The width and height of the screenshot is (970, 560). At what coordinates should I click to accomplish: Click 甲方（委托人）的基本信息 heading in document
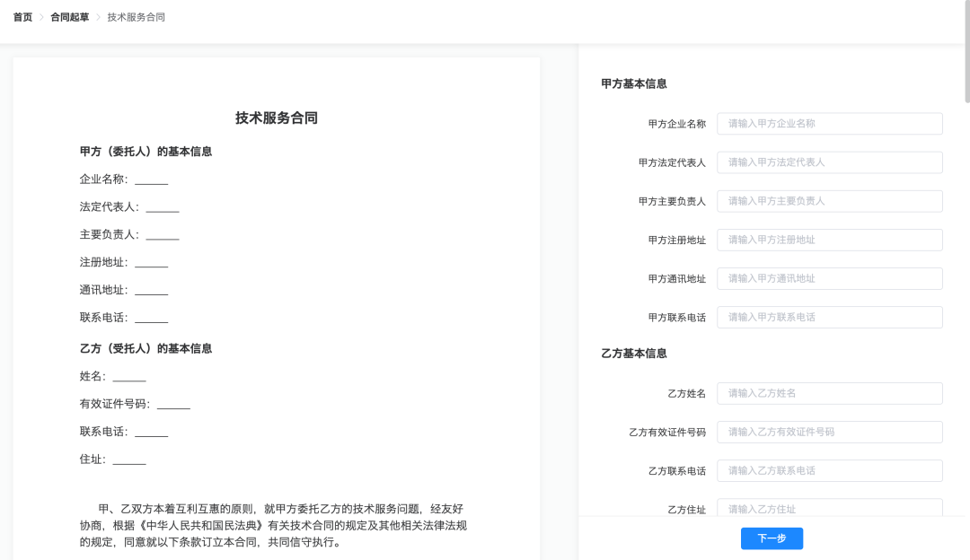(x=145, y=152)
